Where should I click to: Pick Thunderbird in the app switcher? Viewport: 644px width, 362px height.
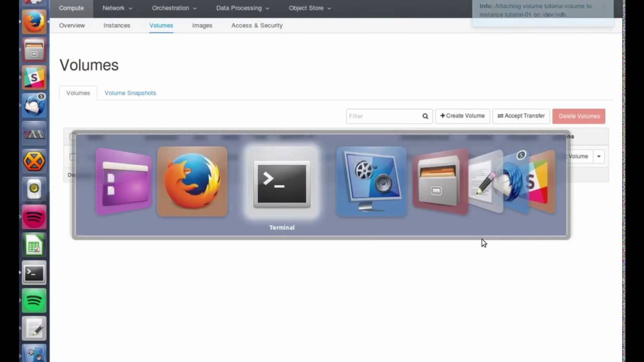click(514, 182)
